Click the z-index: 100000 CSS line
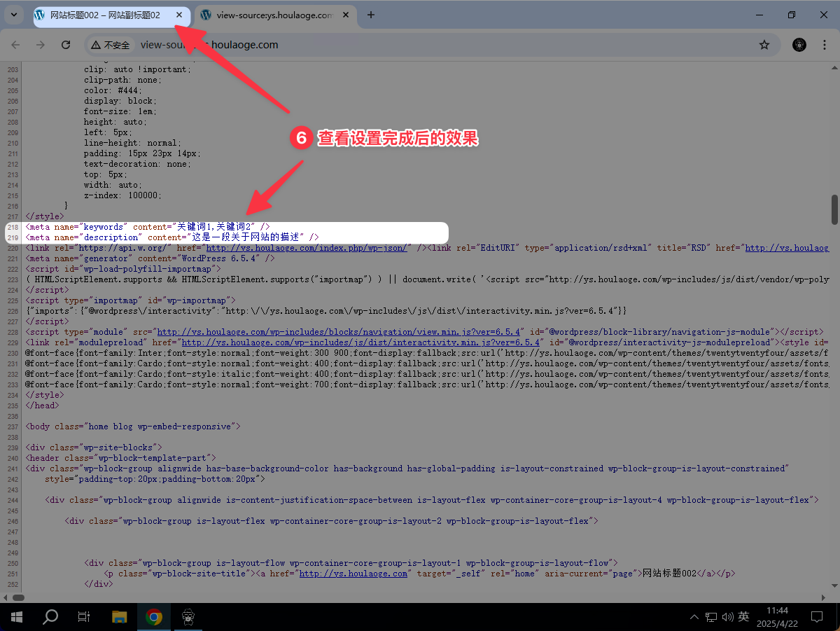840x631 pixels. [122, 195]
